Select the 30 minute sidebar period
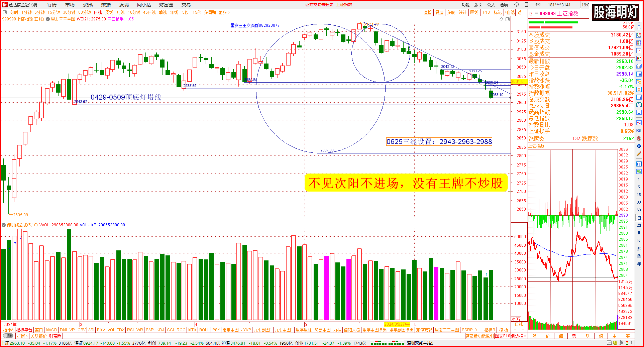 (639, 202)
